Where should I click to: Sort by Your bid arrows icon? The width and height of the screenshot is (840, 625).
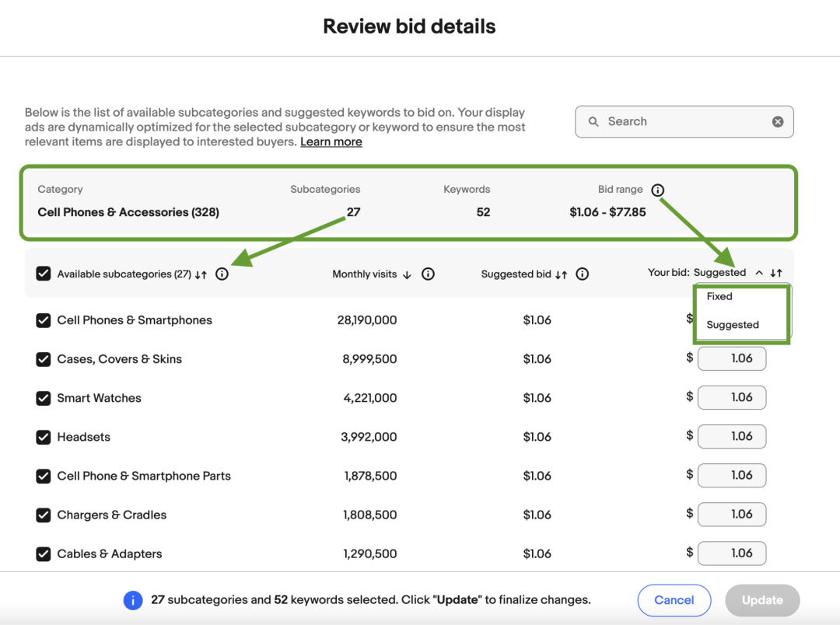click(x=776, y=273)
